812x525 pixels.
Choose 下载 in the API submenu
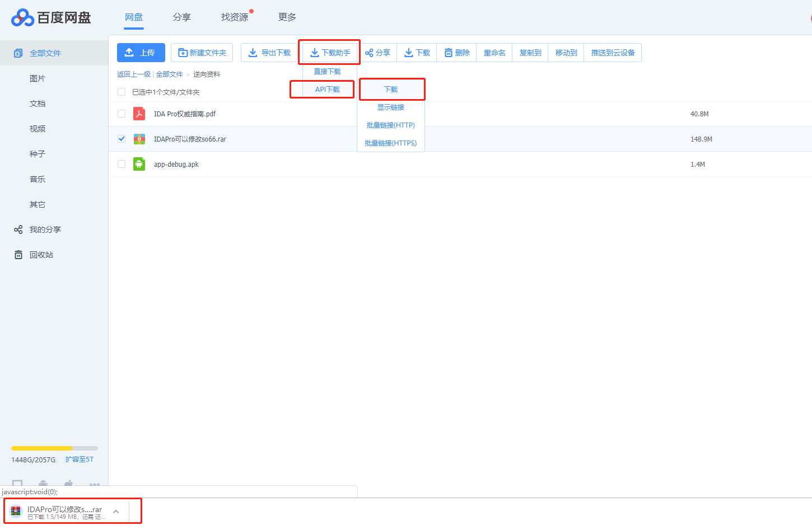(391, 90)
